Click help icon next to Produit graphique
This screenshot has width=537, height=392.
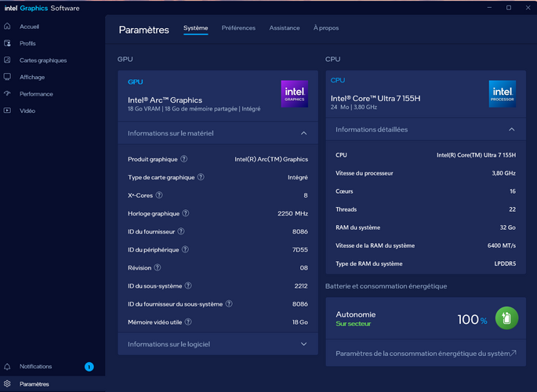click(184, 159)
